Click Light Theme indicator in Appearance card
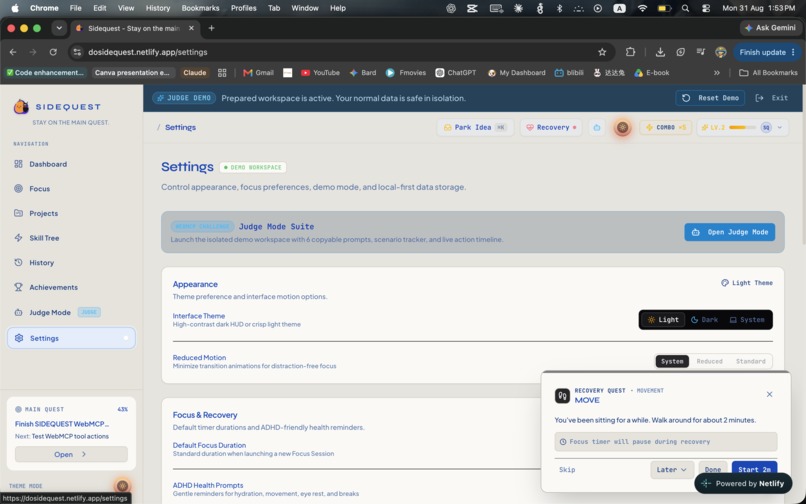The width and height of the screenshot is (806, 504). 747,283
